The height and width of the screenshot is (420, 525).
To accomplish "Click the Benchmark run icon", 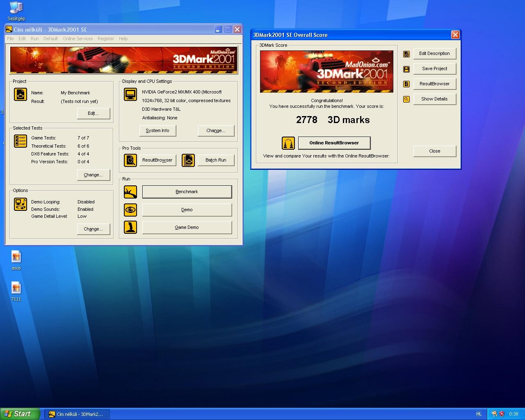I will click(130, 192).
